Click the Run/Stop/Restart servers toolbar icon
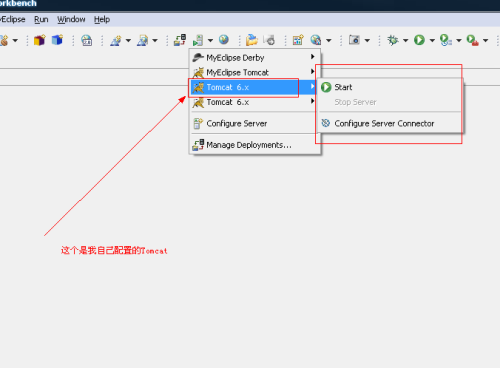Screen dimensions: 500x368 [x=198, y=40]
